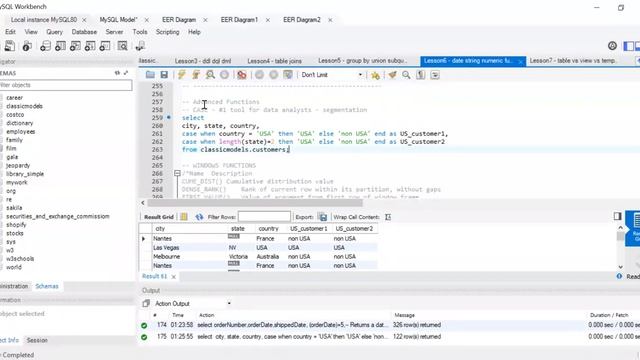
Task: Select the world schema
Action: [x=14, y=267]
